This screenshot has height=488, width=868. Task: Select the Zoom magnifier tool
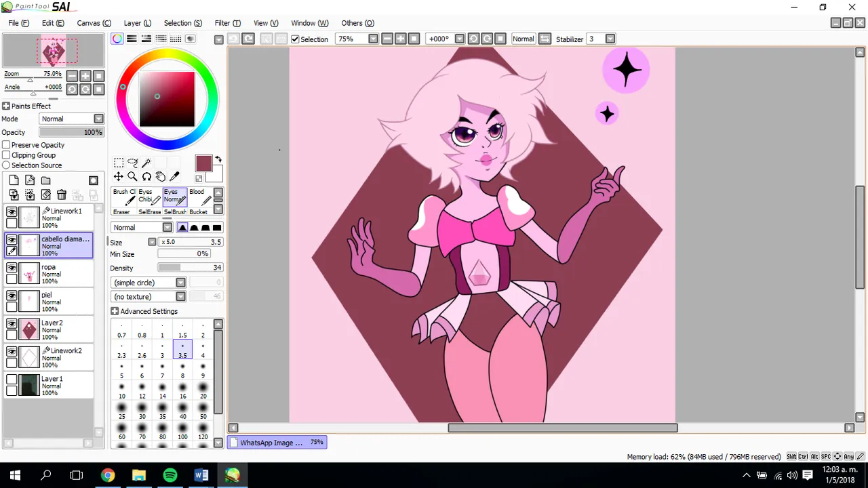click(132, 177)
